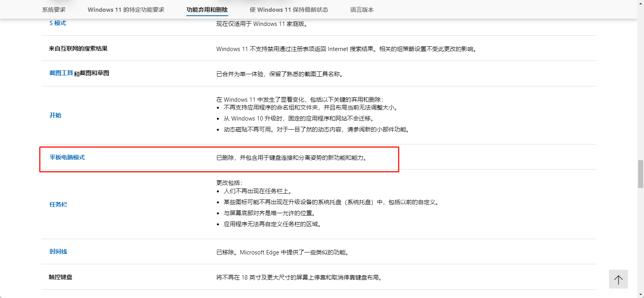This screenshot has height=298, width=644.
Task: Click the scrollbar down arrow
Action: click(x=640, y=294)
